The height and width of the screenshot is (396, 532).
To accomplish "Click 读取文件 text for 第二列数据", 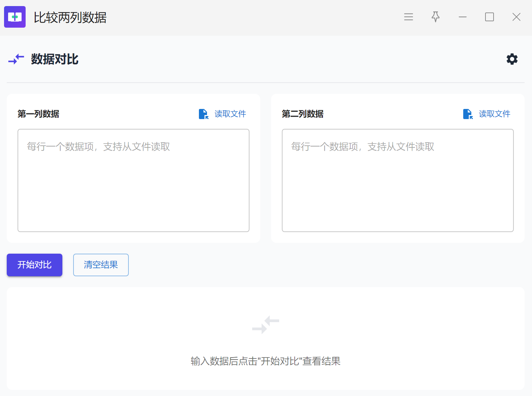I will (494, 114).
